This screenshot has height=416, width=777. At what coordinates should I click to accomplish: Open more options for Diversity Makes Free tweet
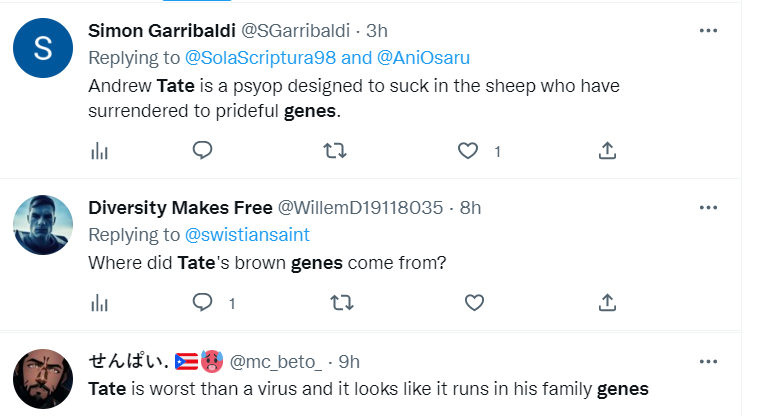708,207
